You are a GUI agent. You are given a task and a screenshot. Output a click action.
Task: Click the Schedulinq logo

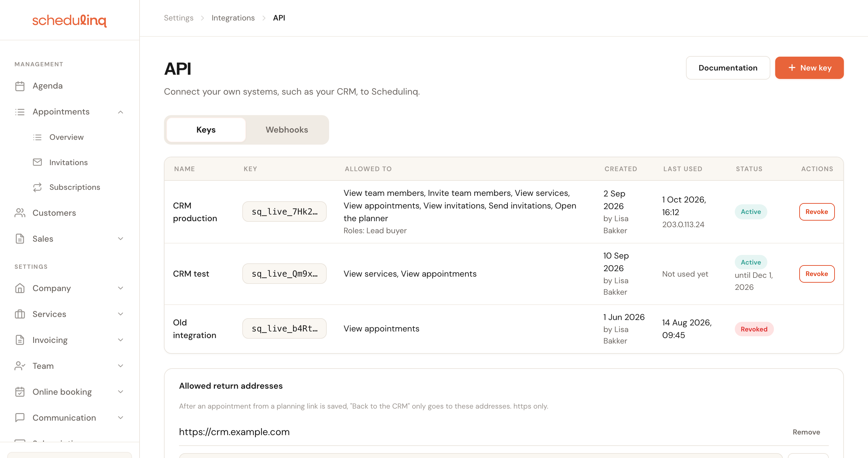(69, 20)
